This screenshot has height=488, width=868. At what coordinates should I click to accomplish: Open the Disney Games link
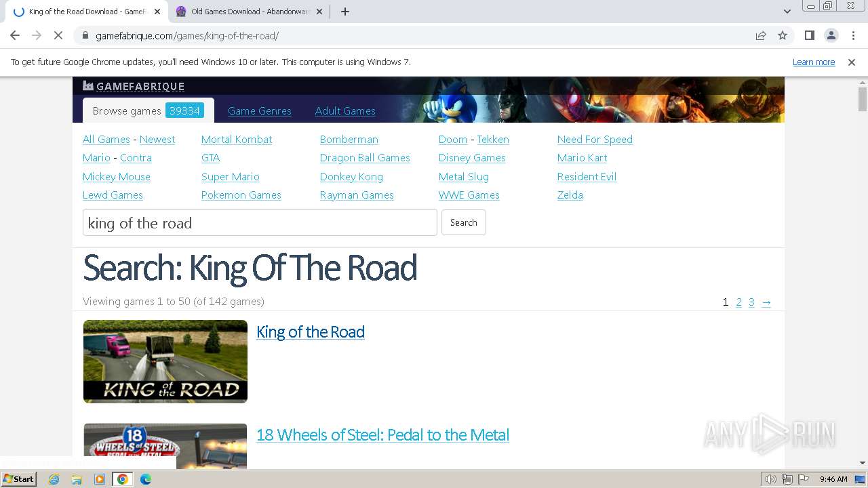472,157
